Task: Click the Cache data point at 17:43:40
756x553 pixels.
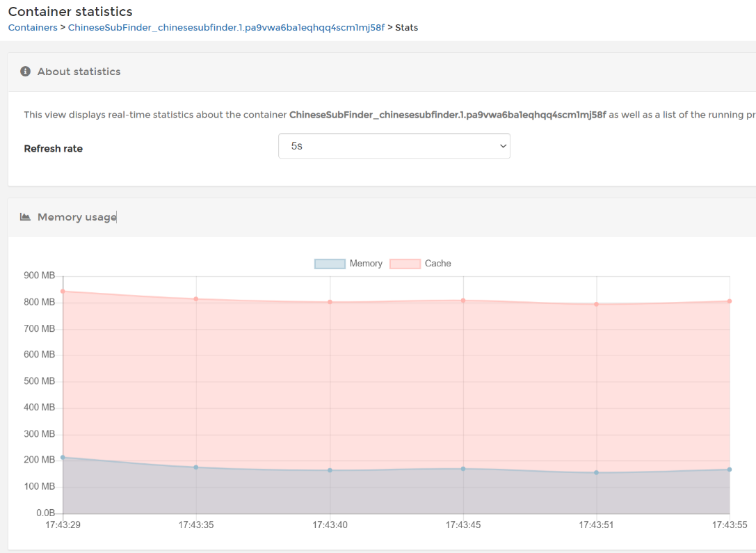Action: pyautogui.click(x=330, y=303)
